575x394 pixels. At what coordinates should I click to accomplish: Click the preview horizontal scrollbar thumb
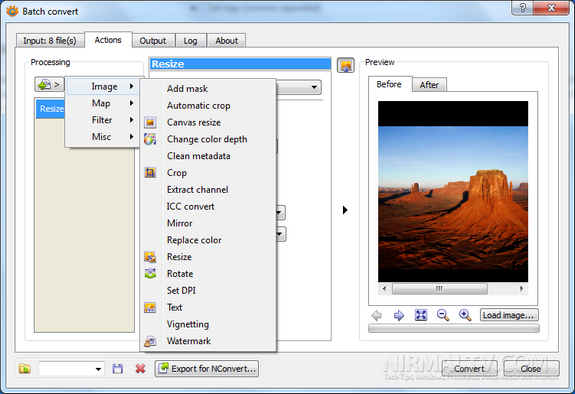point(440,289)
